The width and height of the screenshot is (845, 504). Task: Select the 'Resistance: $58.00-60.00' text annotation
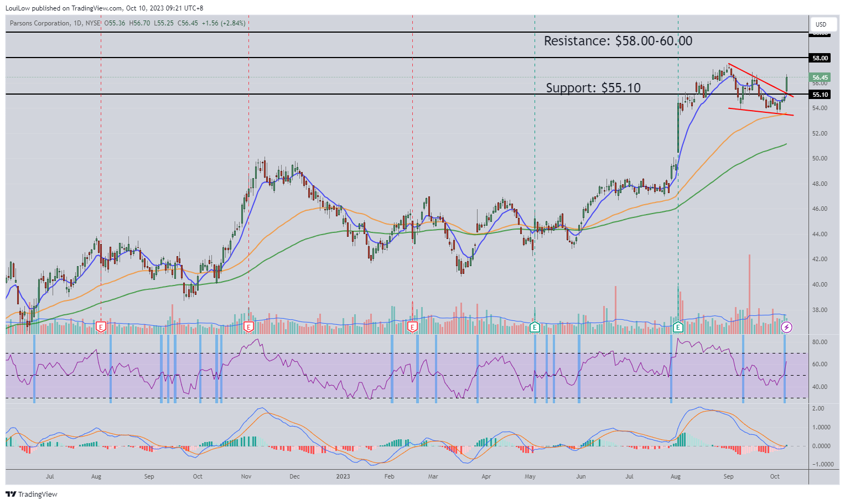pos(618,41)
